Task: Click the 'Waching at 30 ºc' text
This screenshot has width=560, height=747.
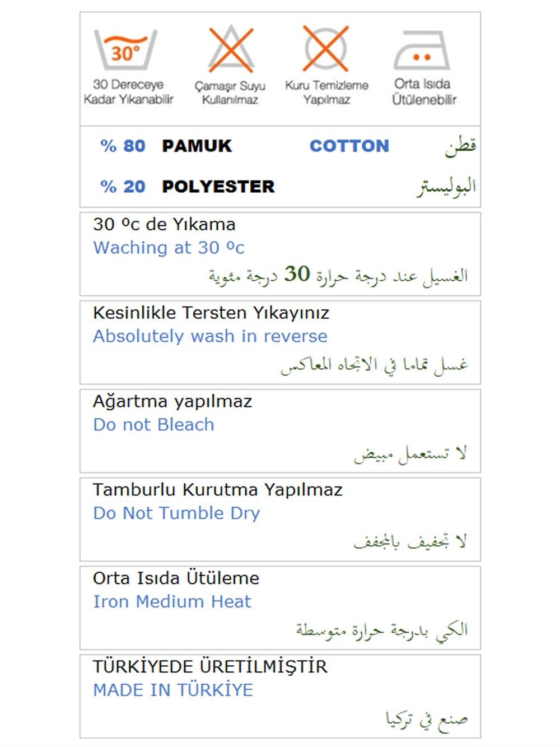Action: pyautogui.click(x=169, y=248)
